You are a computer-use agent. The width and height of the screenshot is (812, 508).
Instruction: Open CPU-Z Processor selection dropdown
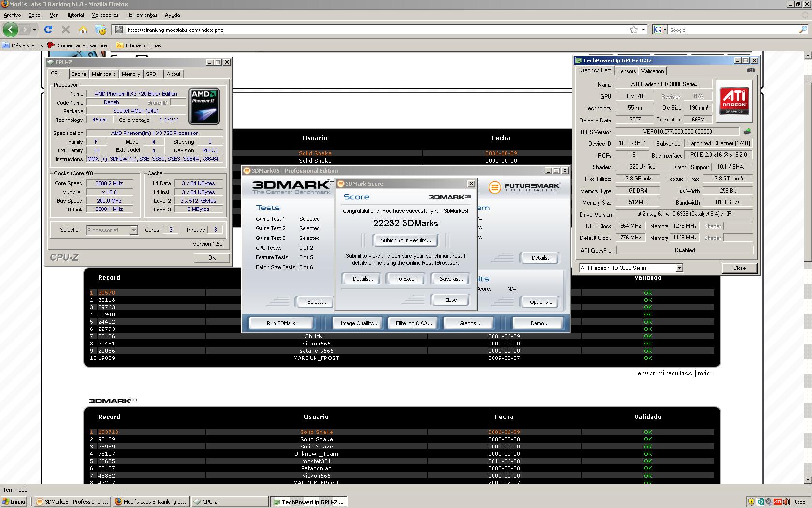click(134, 230)
